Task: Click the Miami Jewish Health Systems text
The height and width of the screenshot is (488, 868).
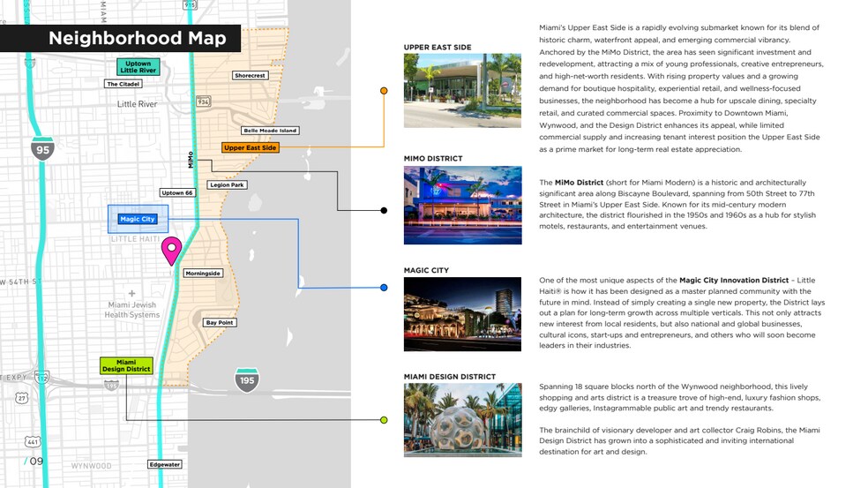Action: click(x=131, y=310)
